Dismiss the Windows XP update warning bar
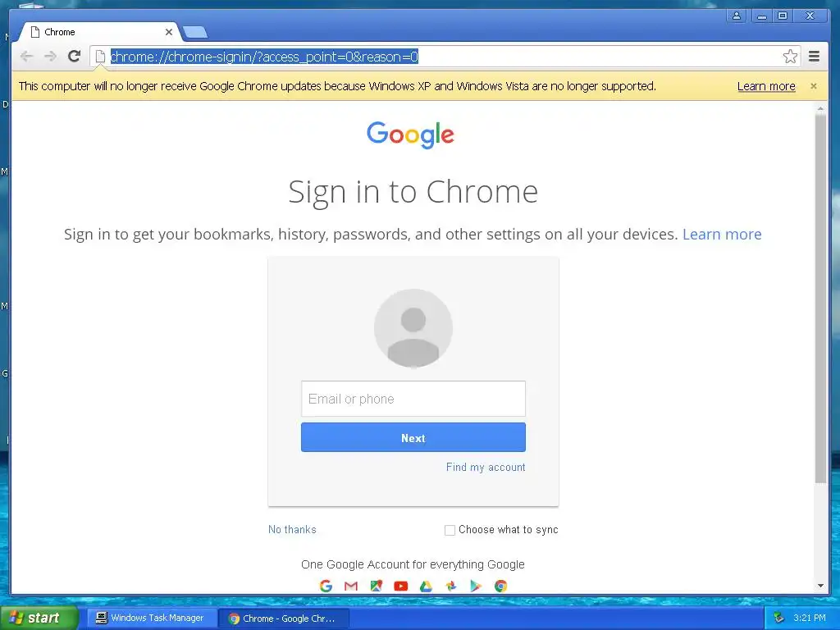The height and width of the screenshot is (630, 840). (x=813, y=86)
